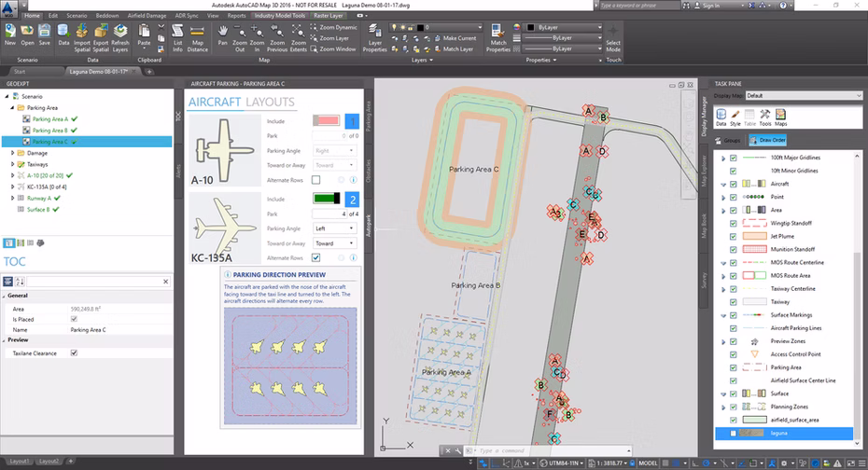Image resolution: width=868 pixels, height=470 pixels.
Task: Open the A-10 Parking Angle dropdown
Action: pyautogui.click(x=334, y=150)
